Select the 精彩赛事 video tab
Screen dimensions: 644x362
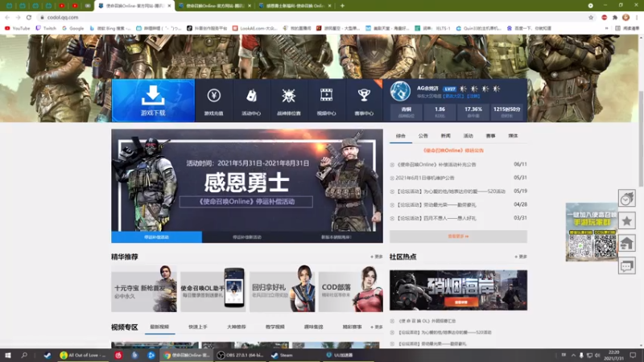tap(353, 327)
